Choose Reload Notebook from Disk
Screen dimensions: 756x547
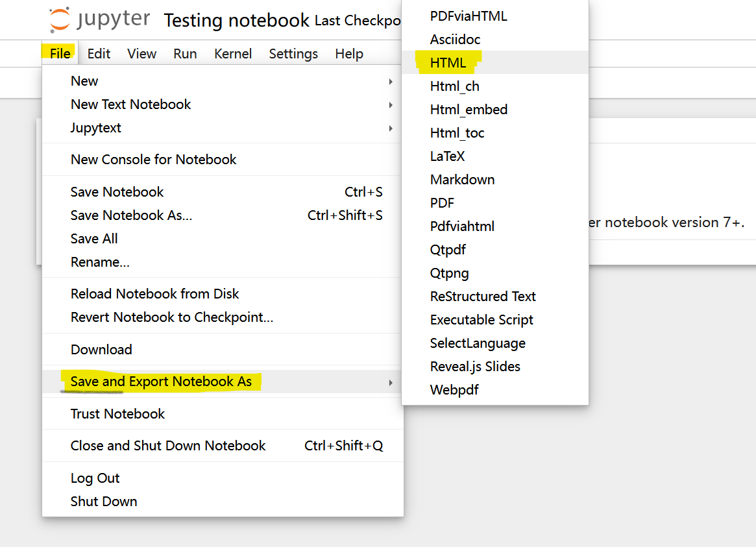223,294
